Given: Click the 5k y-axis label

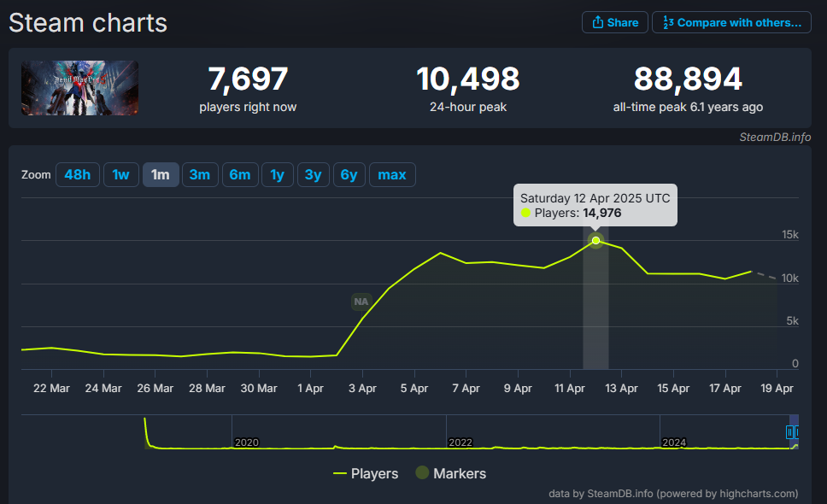Looking at the screenshot, I should [x=792, y=320].
